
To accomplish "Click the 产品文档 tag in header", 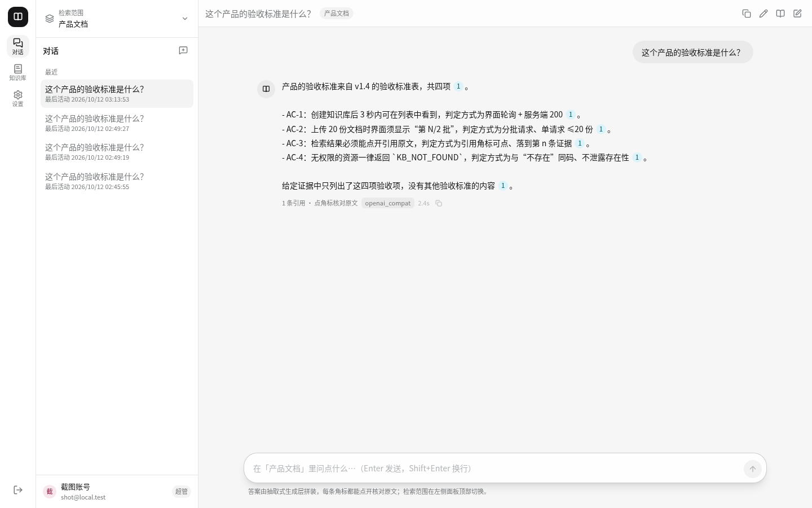I will 337,13.
